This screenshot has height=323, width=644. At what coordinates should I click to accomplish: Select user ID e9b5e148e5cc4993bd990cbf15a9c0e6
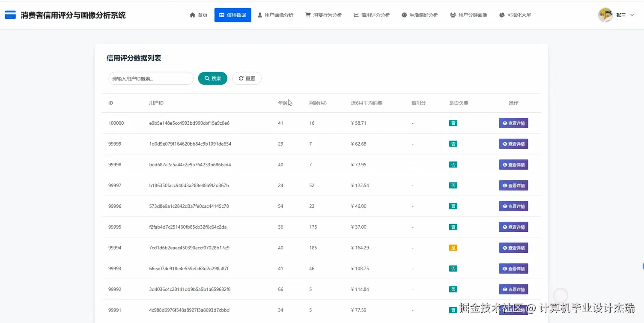click(189, 123)
